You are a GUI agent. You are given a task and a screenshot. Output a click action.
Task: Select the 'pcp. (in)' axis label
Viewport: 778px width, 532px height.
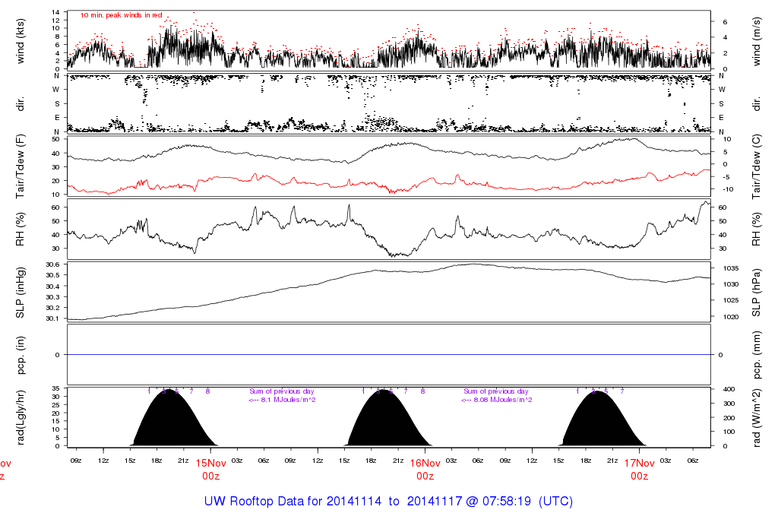pos(21,355)
